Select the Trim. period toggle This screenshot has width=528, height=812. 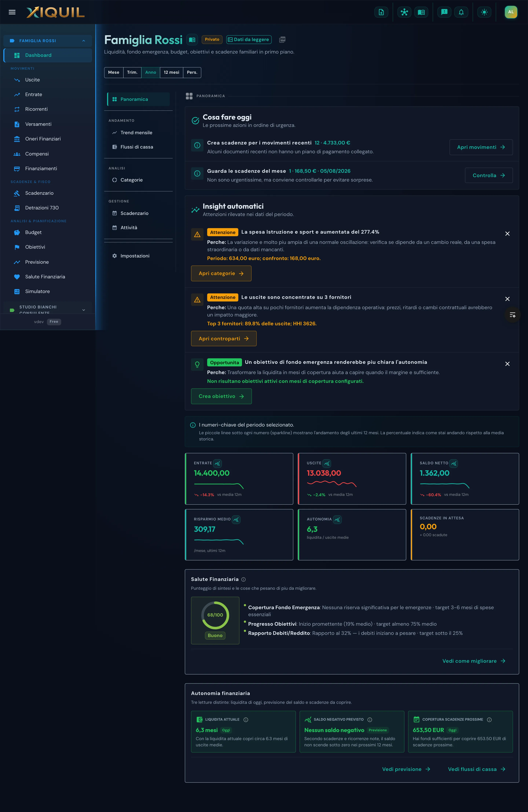click(132, 72)
